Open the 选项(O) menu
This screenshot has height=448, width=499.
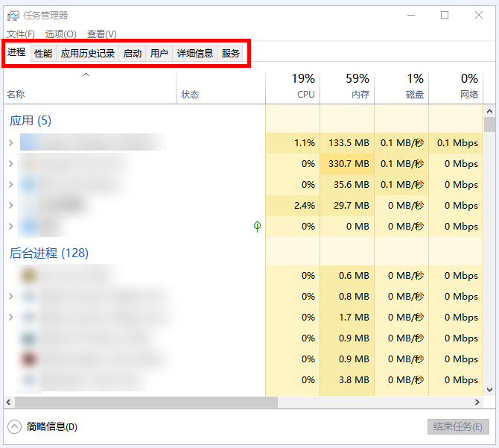(x=60, y=34)
